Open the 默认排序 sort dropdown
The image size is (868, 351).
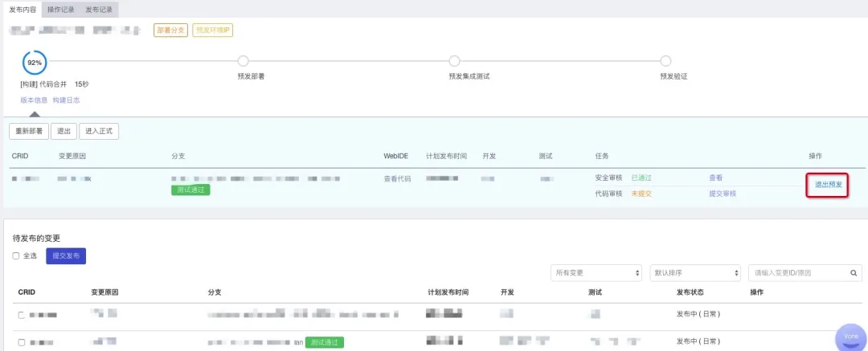click(x=694, y=273)
